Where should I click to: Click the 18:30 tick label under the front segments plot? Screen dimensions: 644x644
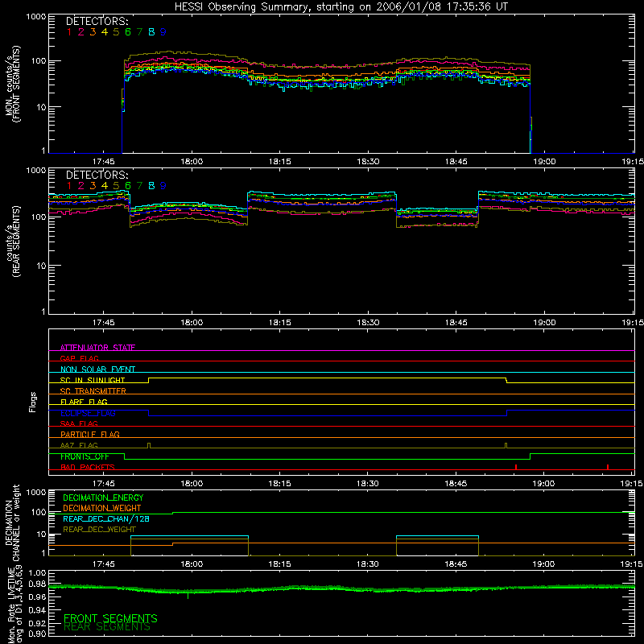click(x=368, y=162)
